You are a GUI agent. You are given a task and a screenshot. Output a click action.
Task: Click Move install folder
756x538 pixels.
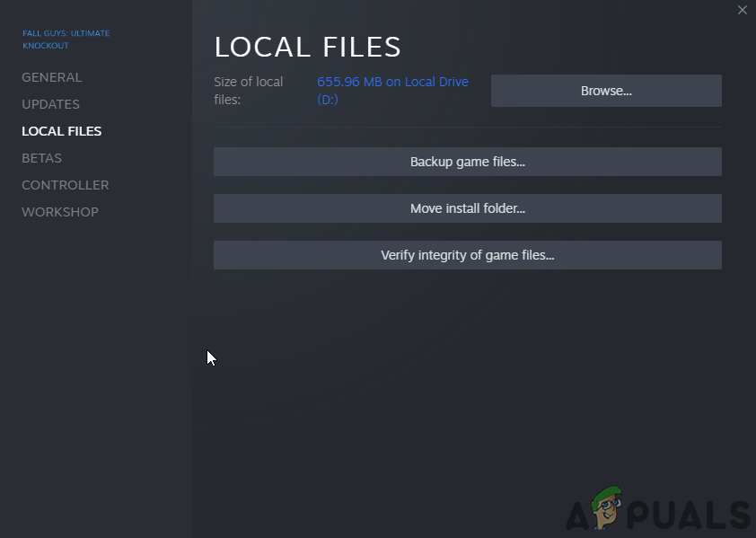click(467, 208)
